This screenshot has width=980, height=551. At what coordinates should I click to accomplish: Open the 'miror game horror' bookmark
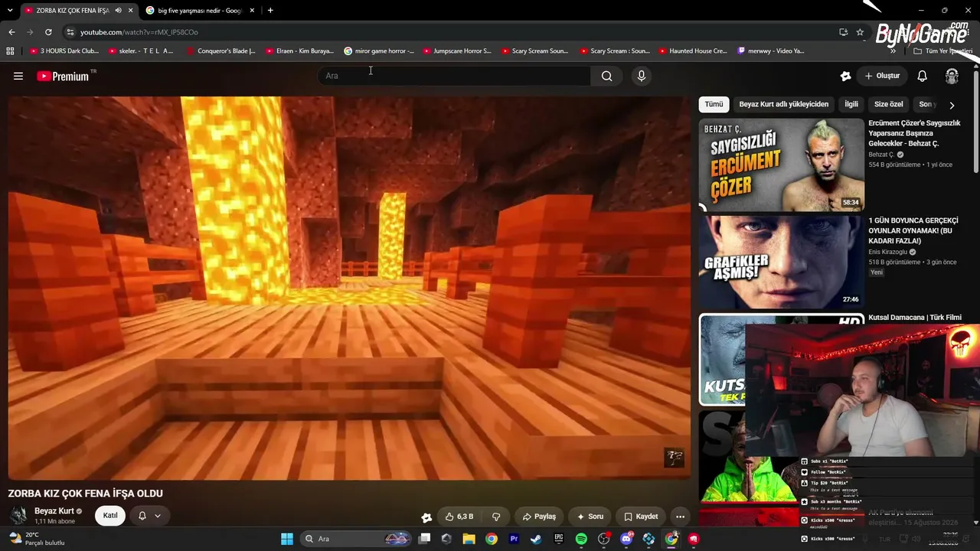tap(379, 51)
